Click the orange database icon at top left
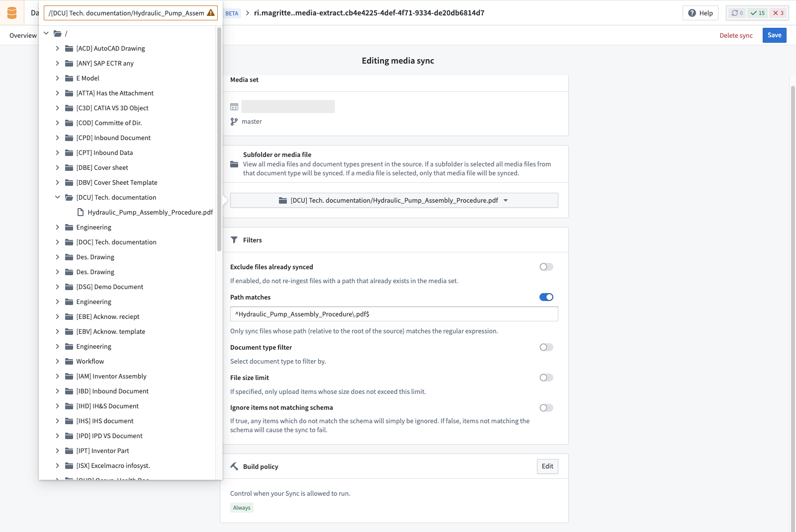796x532 pixels. click(12, 13)
